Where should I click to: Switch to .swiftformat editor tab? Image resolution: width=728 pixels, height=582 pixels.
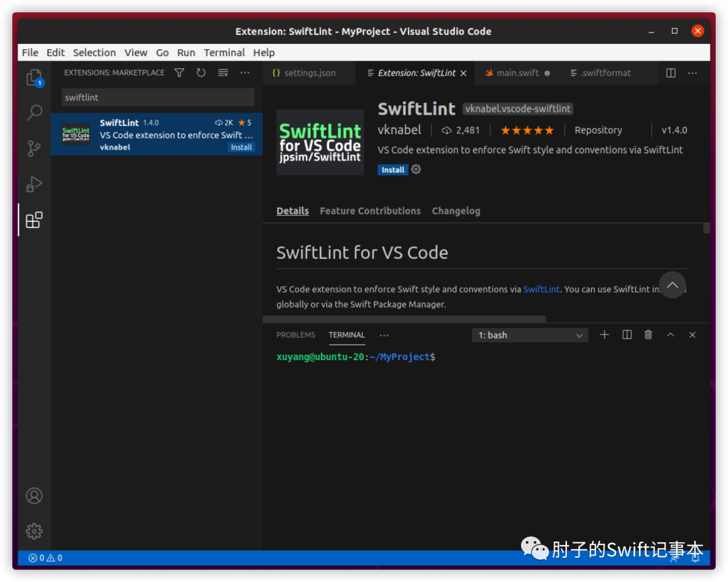tap(605, 73)
